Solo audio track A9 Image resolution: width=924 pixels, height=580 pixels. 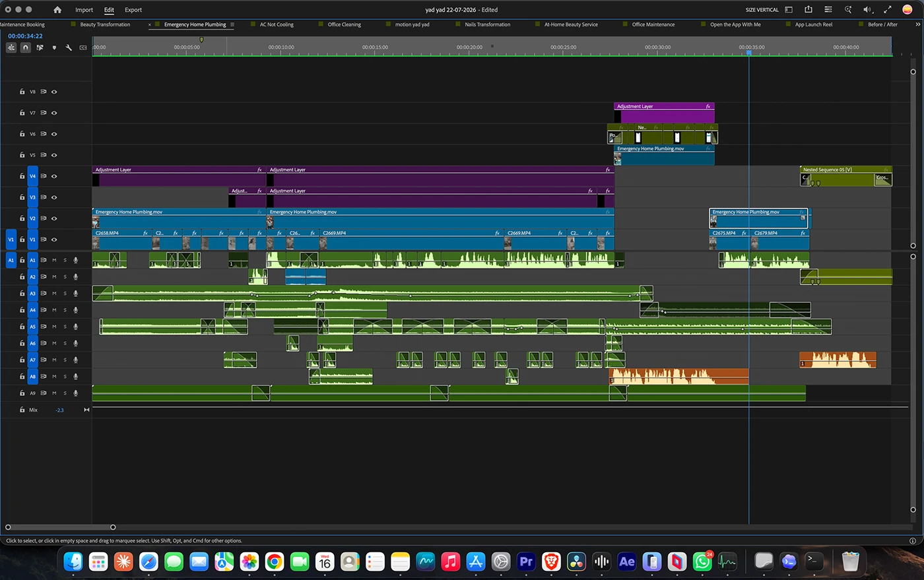tap(65, 393)
